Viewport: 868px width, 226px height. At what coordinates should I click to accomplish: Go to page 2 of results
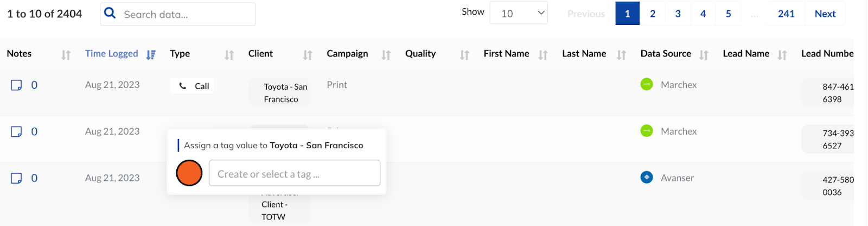click(653, 14)
